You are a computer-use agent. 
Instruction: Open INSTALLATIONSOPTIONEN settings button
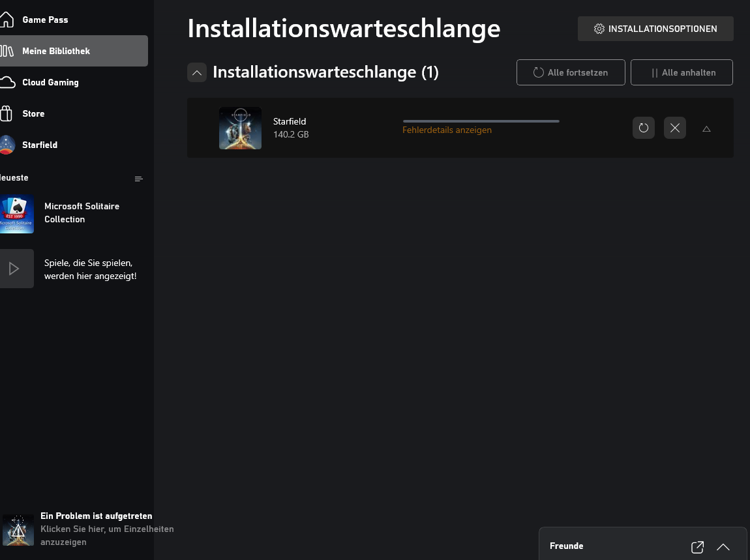(655, 29)
